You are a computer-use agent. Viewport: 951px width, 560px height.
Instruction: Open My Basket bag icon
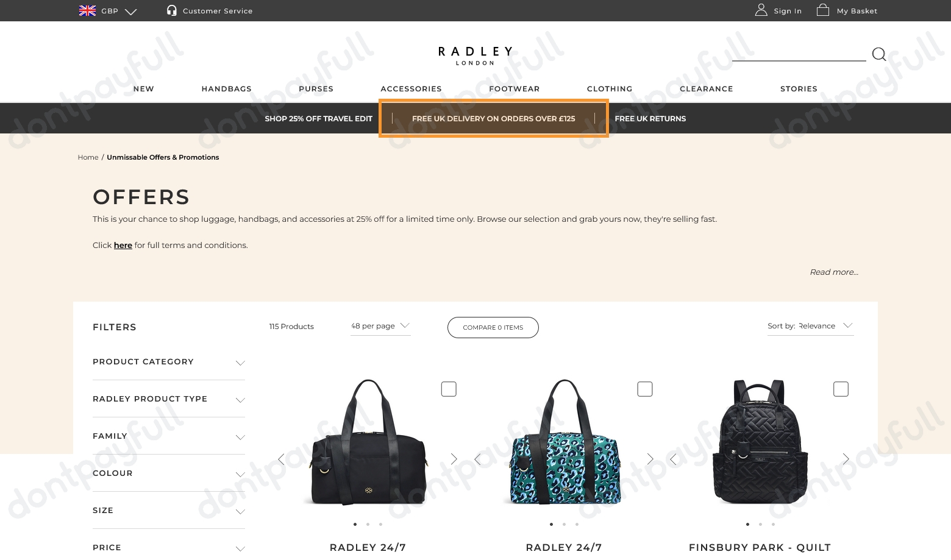823,10
